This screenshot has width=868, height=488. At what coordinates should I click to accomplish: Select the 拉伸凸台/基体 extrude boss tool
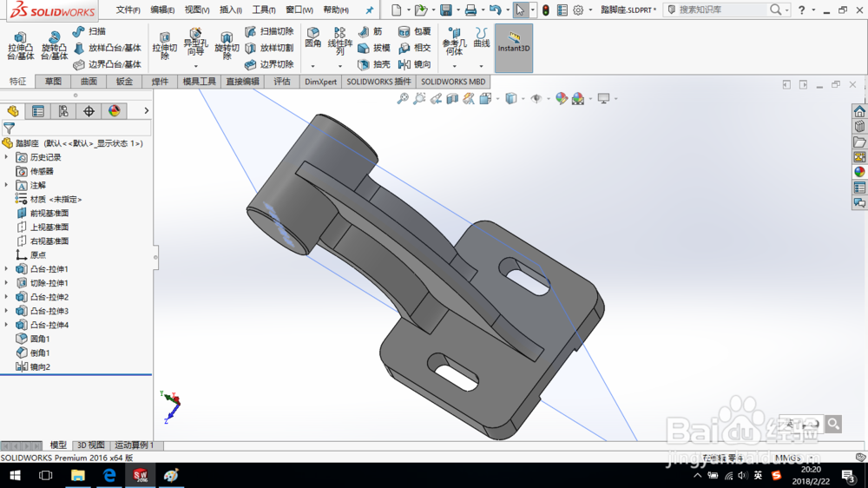click(x=21, y=45)
